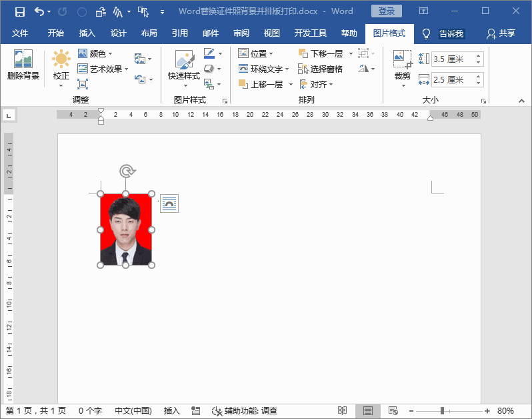Switch to the 开发工具 tab
532x419 pixels.
click(311, 33)
